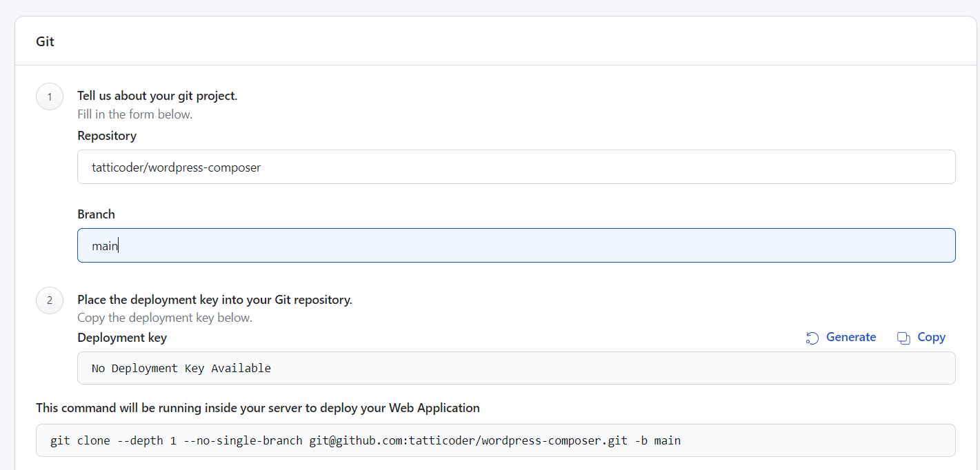Screen dimensions: 980x470
Task: Click the Copy clipboard icon
Action: (x=903, y=338)
